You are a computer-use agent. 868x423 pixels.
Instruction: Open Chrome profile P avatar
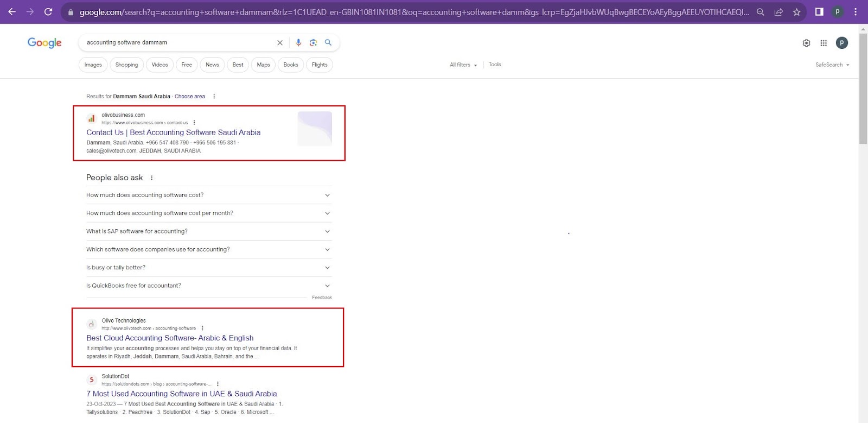click(x=838, y=11)
